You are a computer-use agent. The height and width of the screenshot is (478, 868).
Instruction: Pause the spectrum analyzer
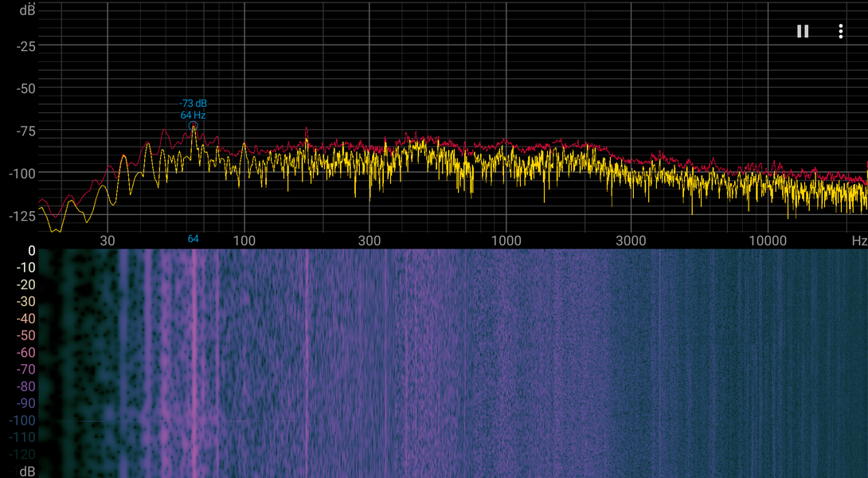point(802,32)
